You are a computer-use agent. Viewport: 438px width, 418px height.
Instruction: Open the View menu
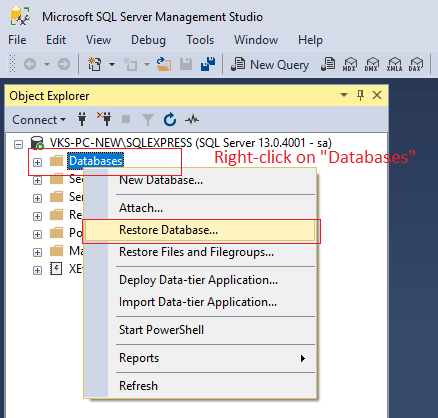98,40
